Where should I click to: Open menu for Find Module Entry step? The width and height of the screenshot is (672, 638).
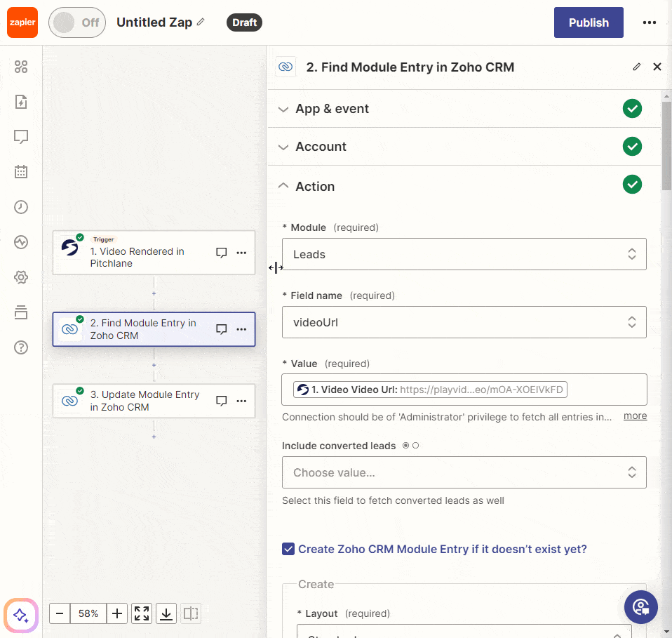point(241,329)
